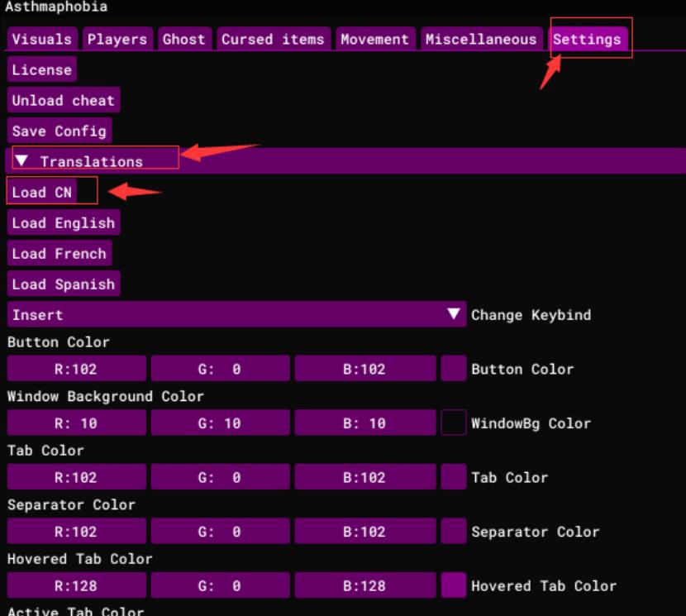
Task: Click Window Background R: 10 field
Action: 77,423
